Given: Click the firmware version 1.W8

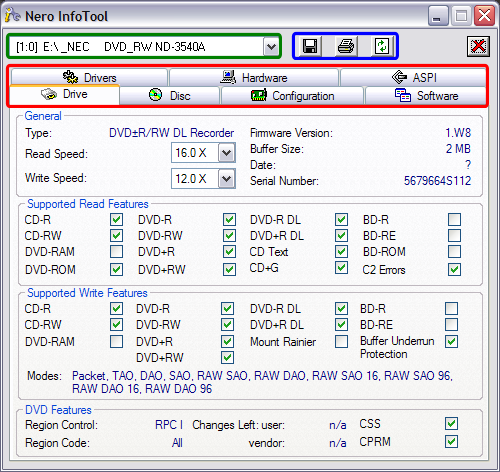Looking at the screenshot, I should 458,133.
